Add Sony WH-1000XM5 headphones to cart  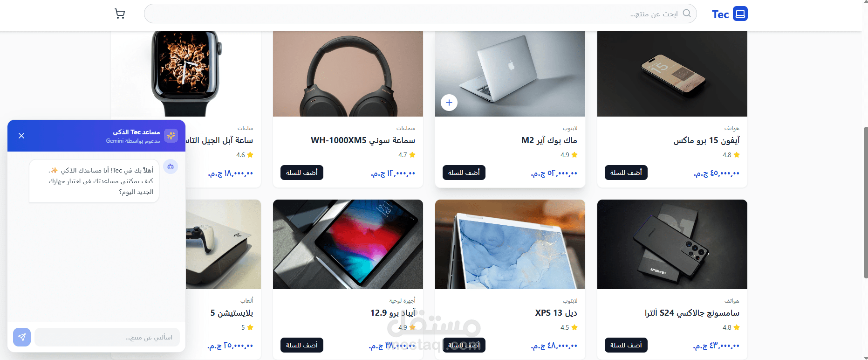click(x=301, y=173)
